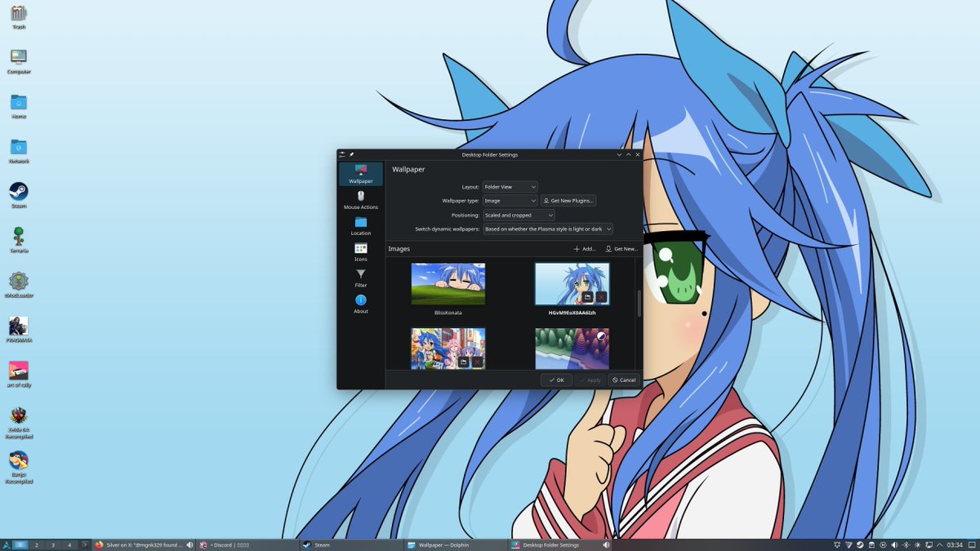Image resolution: width=980 pixels, height=551 pixels.
Task: Toggle the dark mode indicator on the green wallpaper
Action: pos(600,336)
